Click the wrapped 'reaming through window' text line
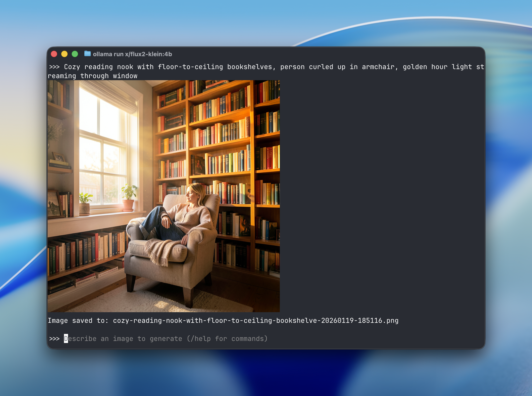The height and width of the screenshot is (396, 532). pyautogui.click(x=93, y=76)
